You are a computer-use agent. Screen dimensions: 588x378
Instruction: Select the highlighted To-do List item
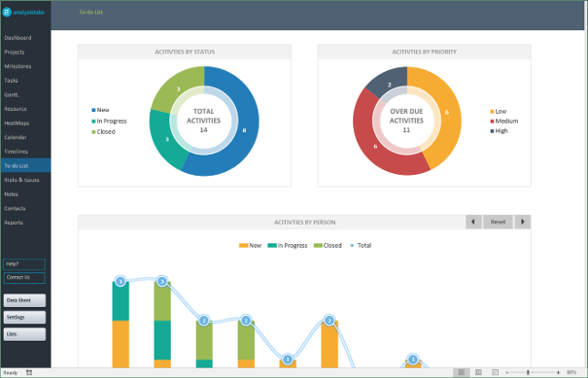(25, 166)
